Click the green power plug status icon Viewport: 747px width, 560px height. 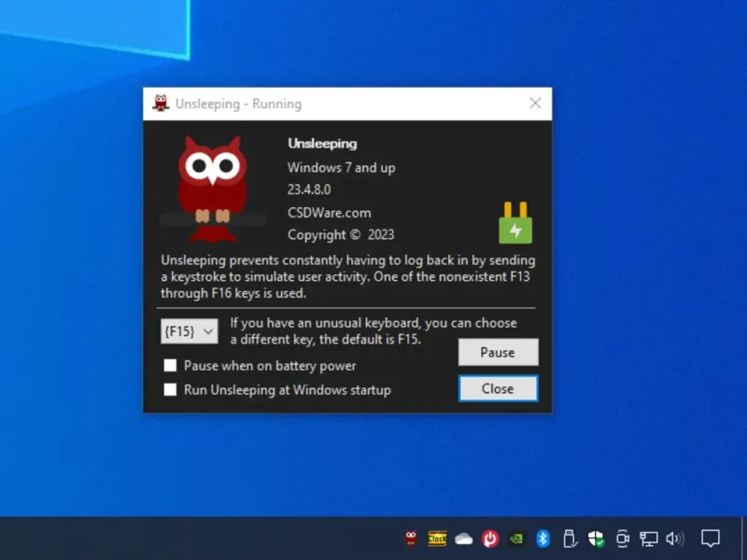point(515,223)
